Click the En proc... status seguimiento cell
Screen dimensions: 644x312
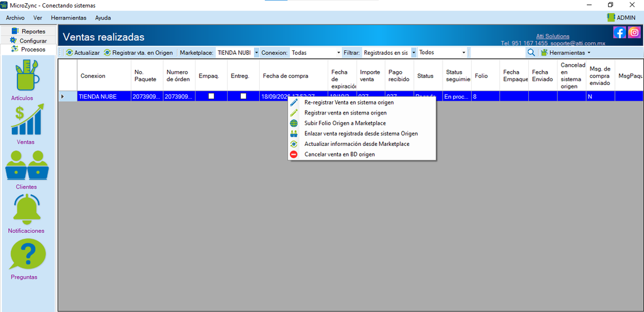click(x=457, y=96)
